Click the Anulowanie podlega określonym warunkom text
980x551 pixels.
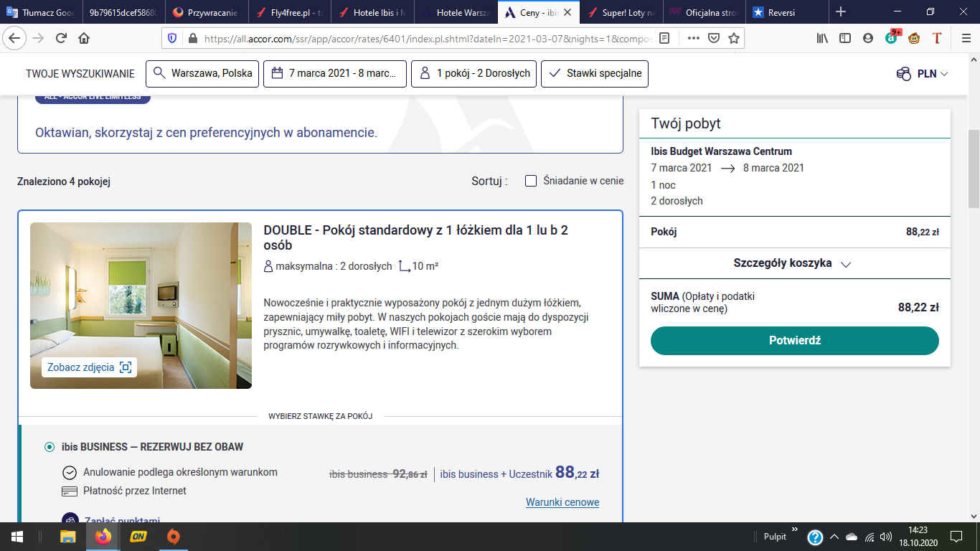(x=180, y=472)
